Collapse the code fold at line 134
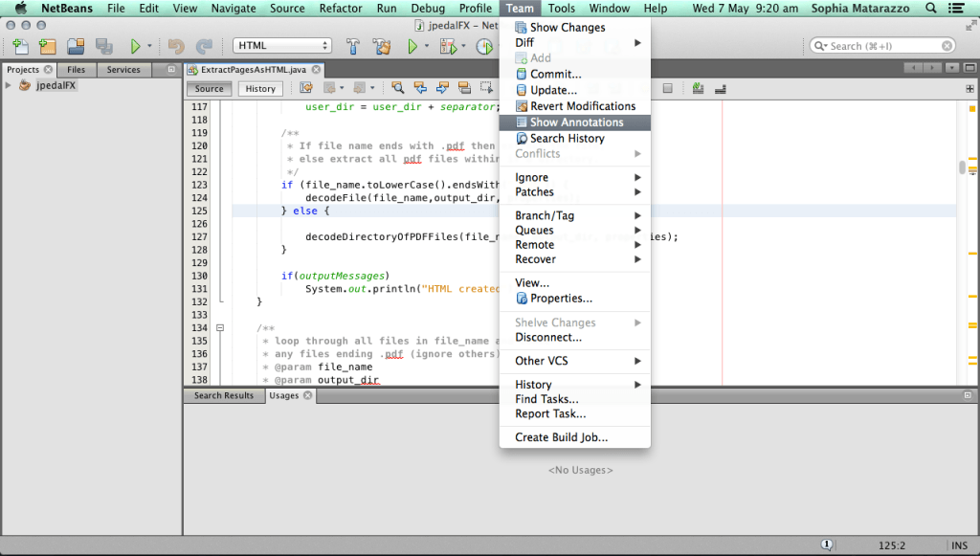 pos(221,326)
